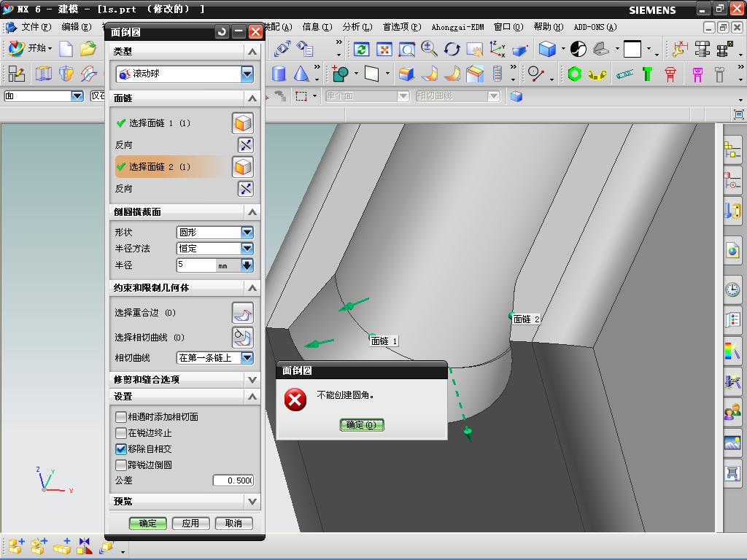Collapse the 倒圆横截面 section

[252, 212]
